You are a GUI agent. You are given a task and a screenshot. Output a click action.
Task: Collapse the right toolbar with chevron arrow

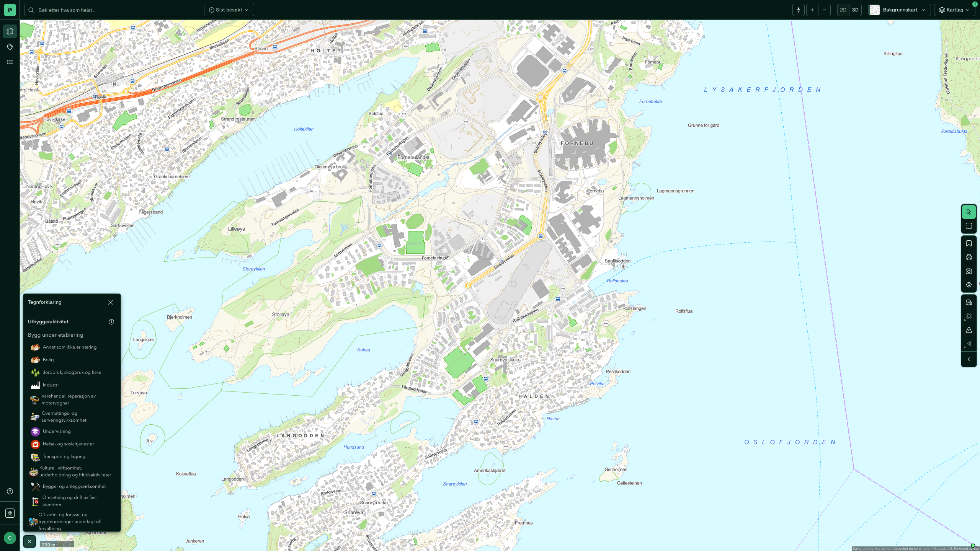pyautogui.click(x=969, y=359)
